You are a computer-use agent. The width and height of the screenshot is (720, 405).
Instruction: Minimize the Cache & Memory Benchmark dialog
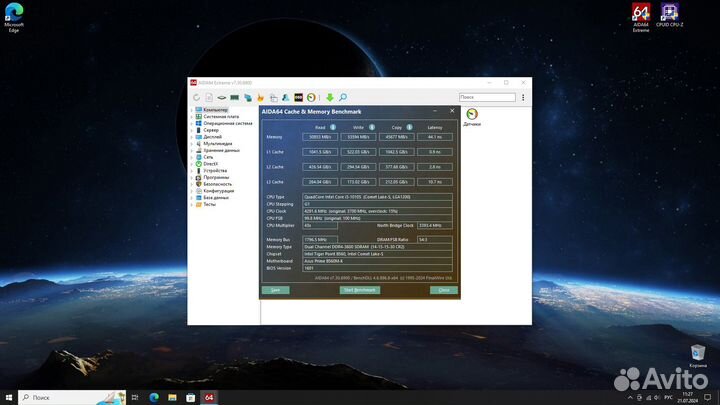[x=435, y=111]
